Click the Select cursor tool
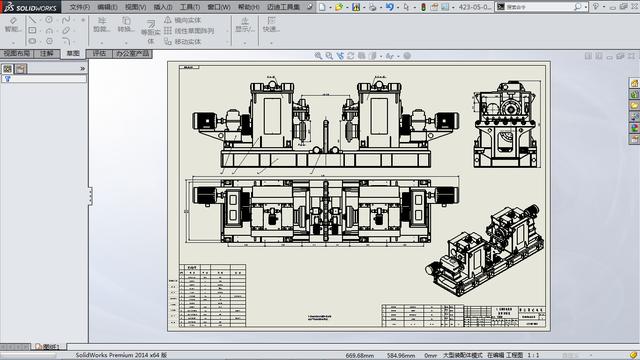640x360 pixels. [x=406, y=7]
